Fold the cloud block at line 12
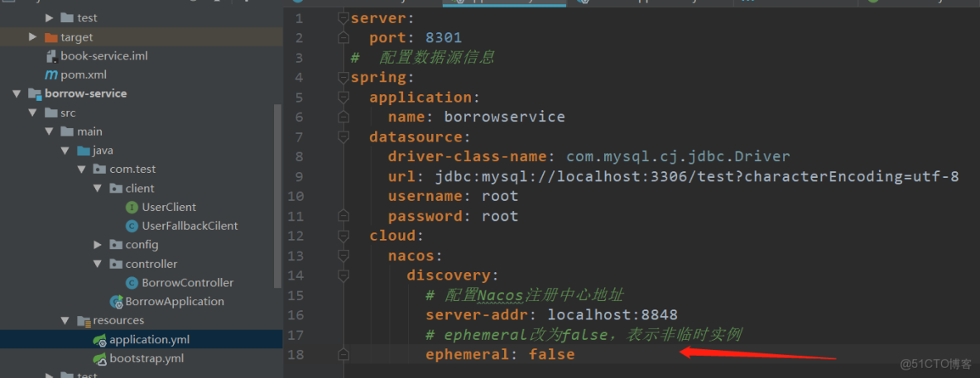Screen dimensions: 980x378 tap(343, 236)
